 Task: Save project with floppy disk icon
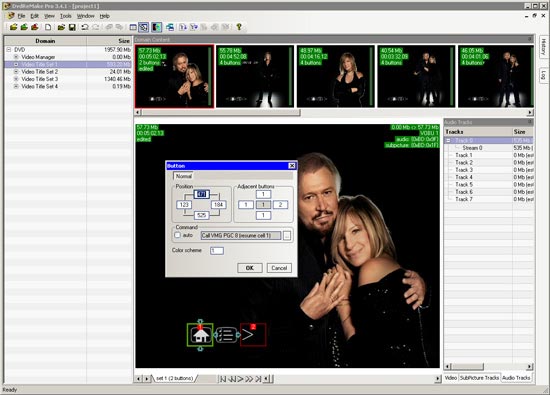pos(72,27)
